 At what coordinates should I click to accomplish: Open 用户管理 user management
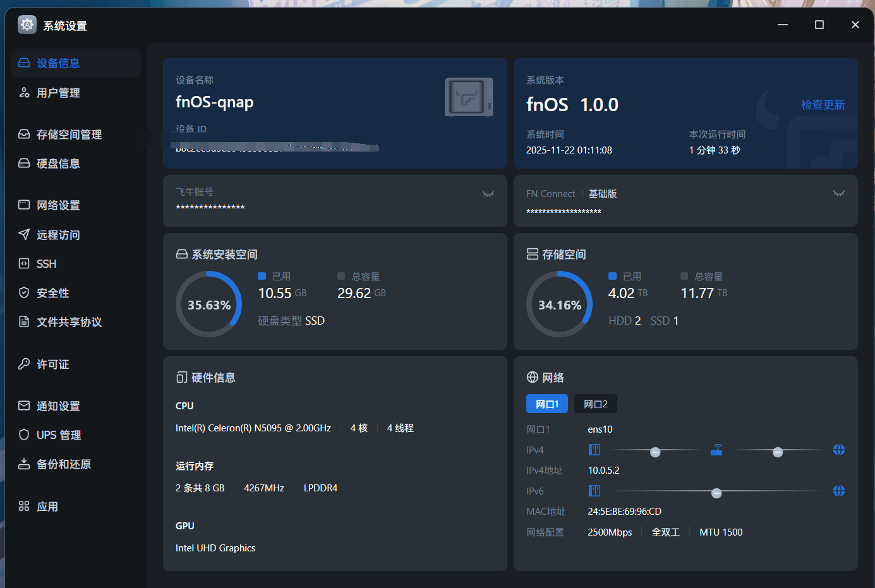(58, 93)
